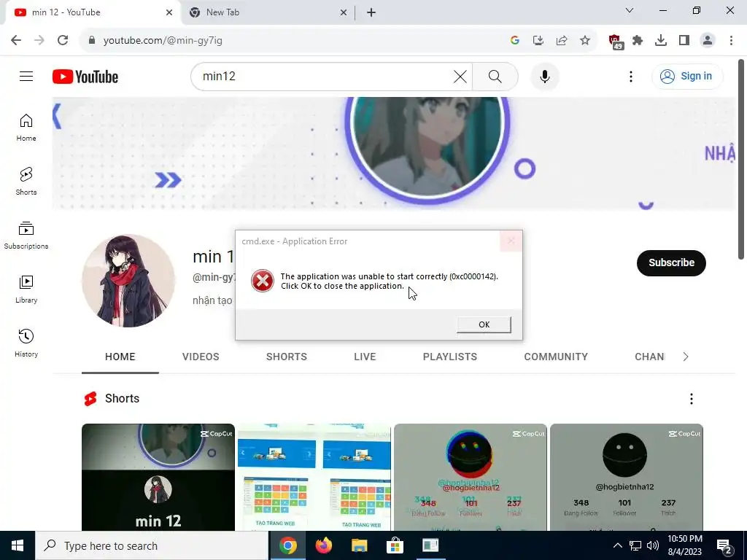
Task: Open the TAO TRANG WEB short thumbnail
Action: coord(314,477)
